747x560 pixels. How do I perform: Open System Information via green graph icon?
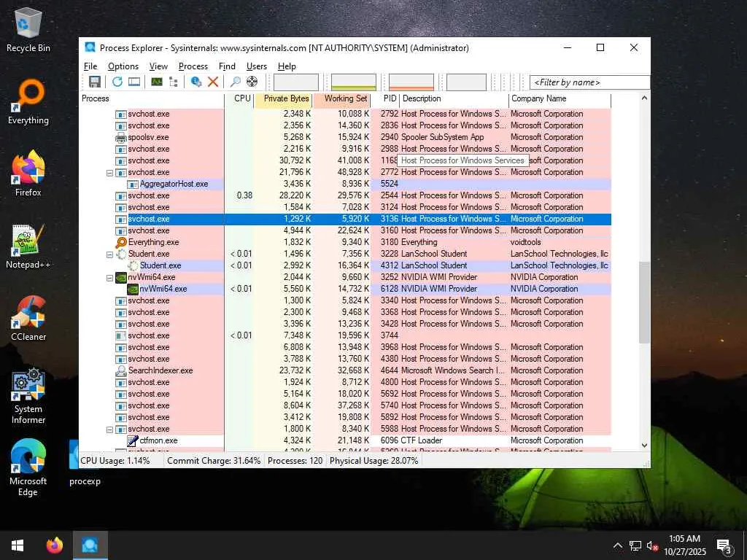[x=157, y=82]
